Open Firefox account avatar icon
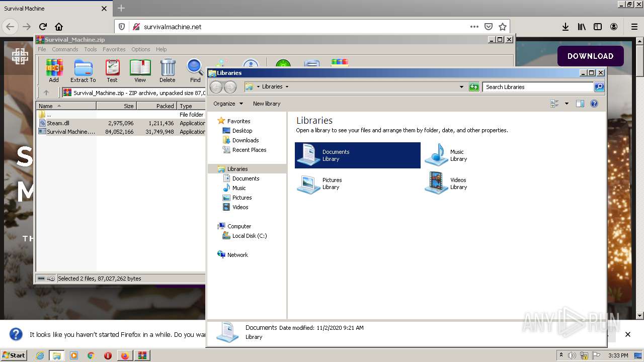This screenshot has height=362, width=644. pos(614,27)
